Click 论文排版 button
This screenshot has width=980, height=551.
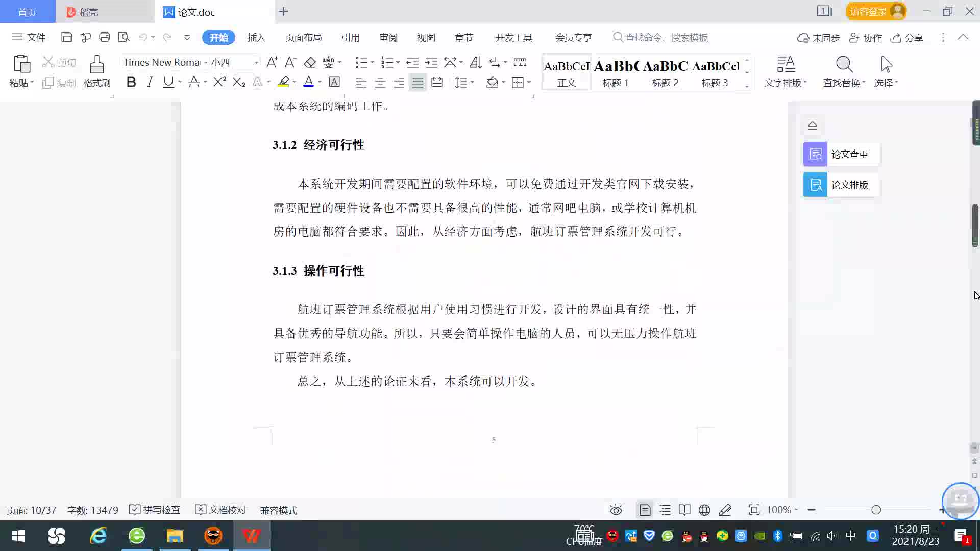(841, 185)
